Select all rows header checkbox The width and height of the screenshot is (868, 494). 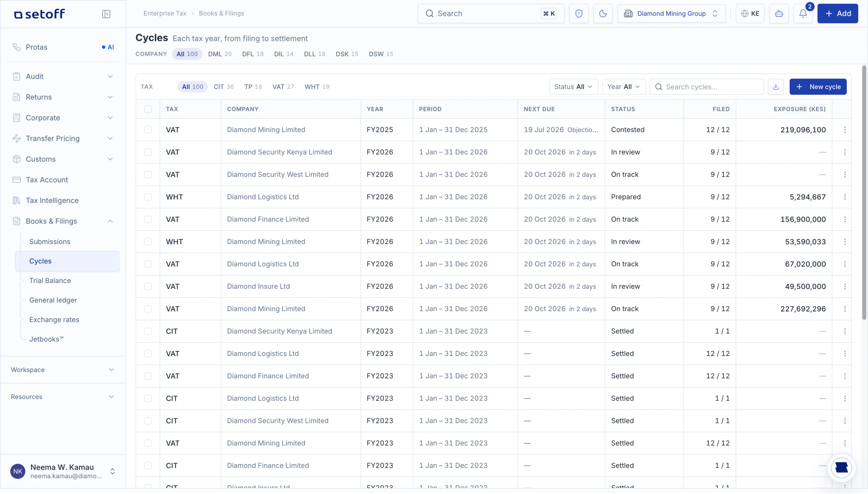pos(148,109)
